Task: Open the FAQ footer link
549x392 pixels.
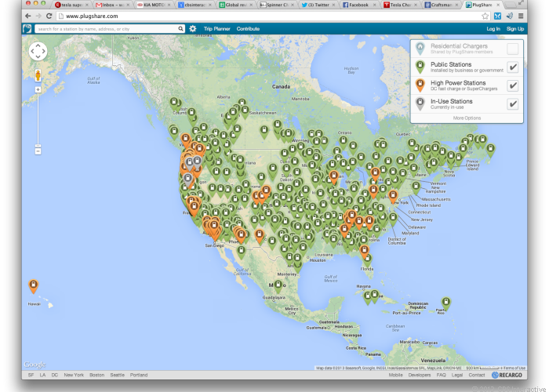Action: [x=441, y=375]
